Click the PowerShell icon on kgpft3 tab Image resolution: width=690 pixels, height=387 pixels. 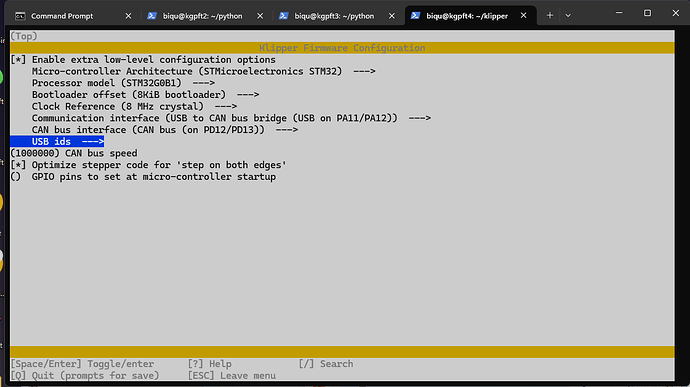click(x=283, y=16)
